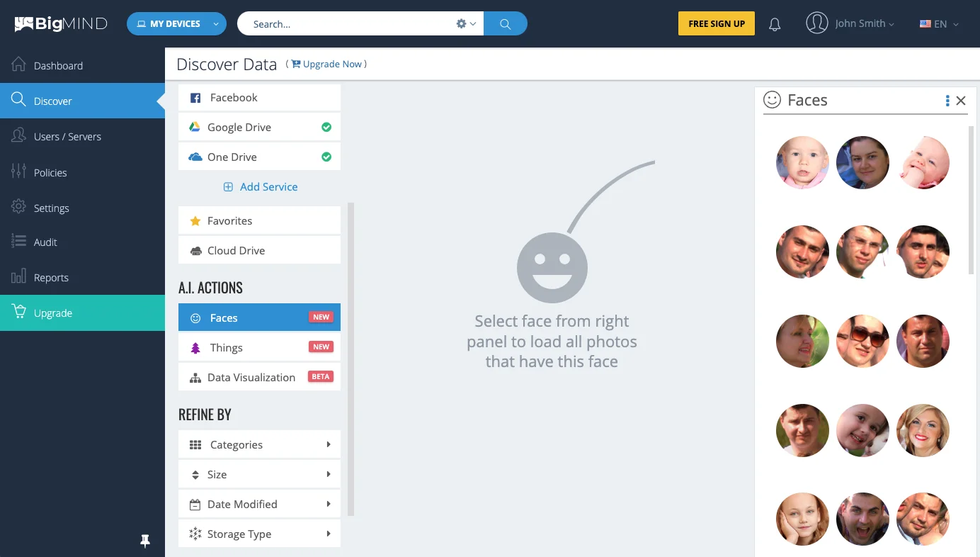Expand the Size filter
980x557 pixels.
259,474
